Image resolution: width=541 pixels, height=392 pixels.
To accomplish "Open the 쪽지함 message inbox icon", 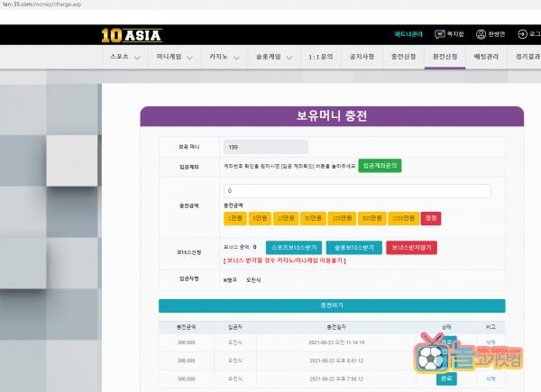I will pos(439,34).
